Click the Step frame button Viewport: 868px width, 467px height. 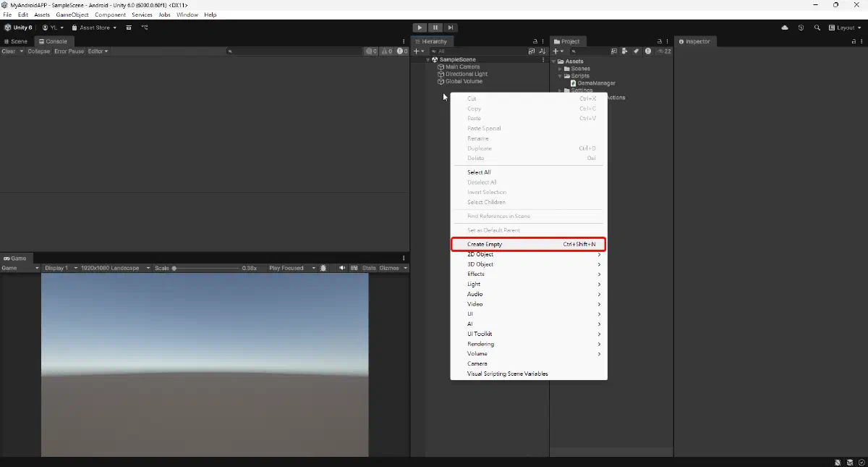pyautogui.click(x=450, y=28)
